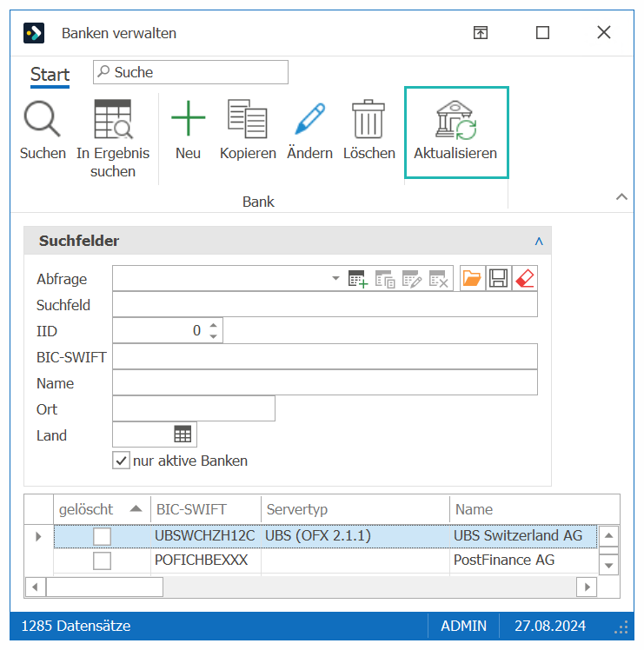Collapse the Suchfelder panel

[539, 241]
